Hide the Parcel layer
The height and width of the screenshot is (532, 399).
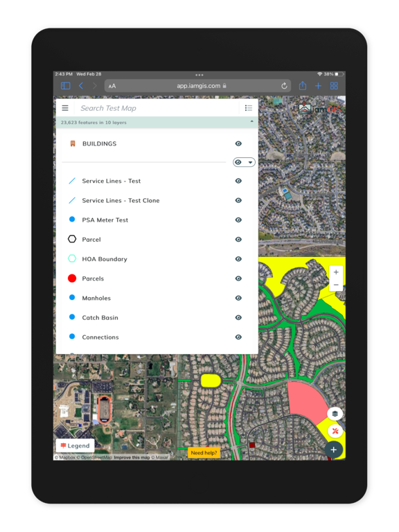(x=238, y=240)
